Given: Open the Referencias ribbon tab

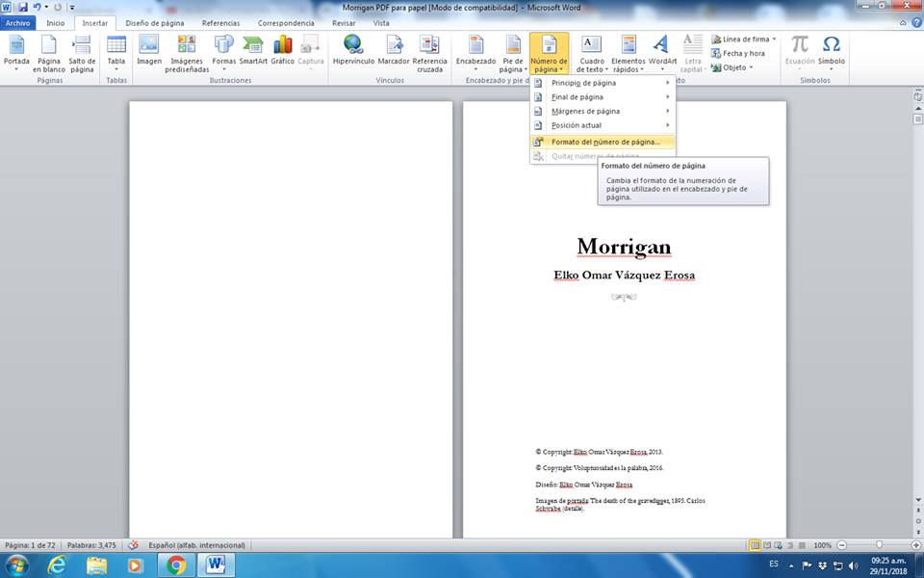Looking at the screenshot, I should 220,22.
